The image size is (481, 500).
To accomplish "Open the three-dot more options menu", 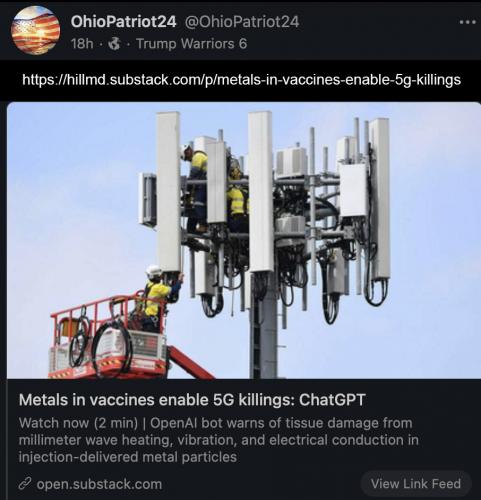I will tap(467, 22).
